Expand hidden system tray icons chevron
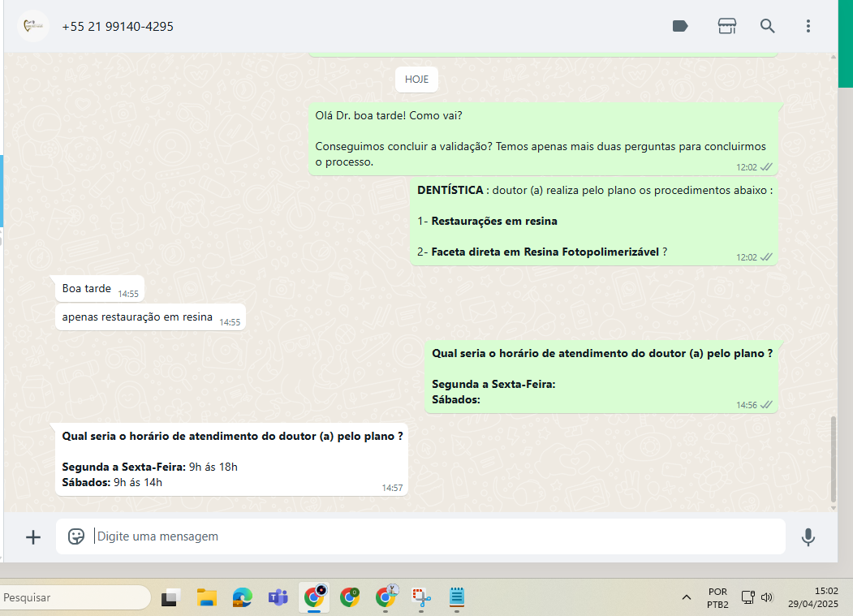 (687, 597)
